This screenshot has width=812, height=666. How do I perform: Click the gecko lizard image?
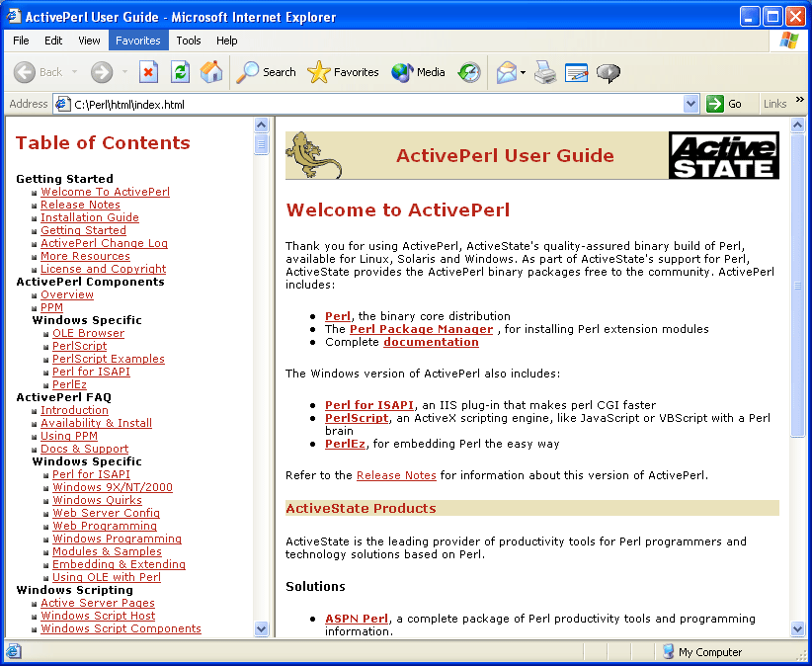click(314, 155)
